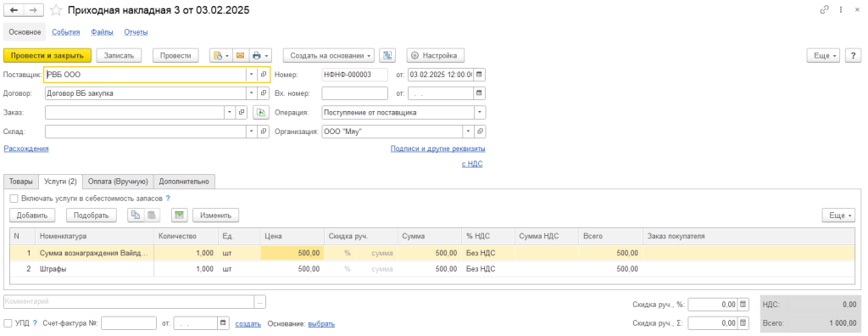Click Записать button
The width and height of the screenshot is (868, 336).
coord(119,55)
